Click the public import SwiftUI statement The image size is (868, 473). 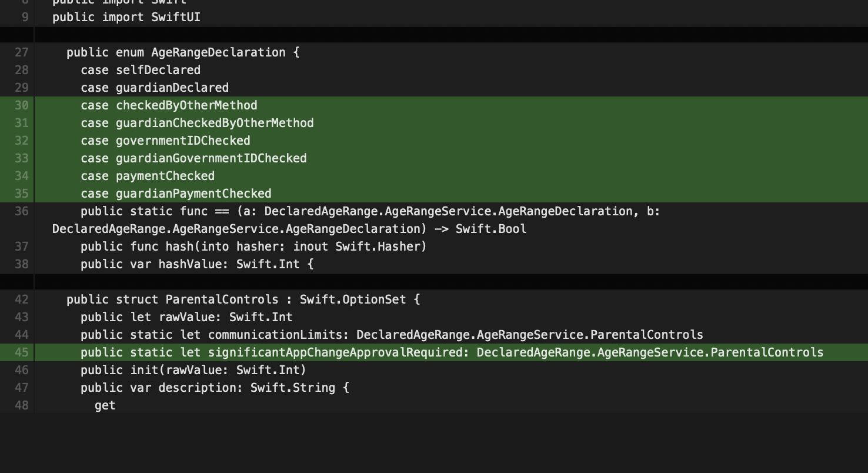[126, 17]
